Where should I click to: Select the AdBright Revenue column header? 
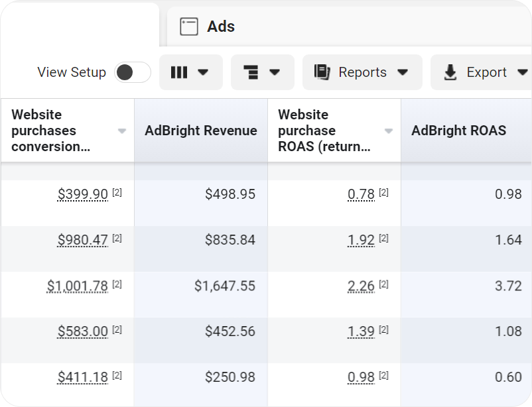click(200, 131)
